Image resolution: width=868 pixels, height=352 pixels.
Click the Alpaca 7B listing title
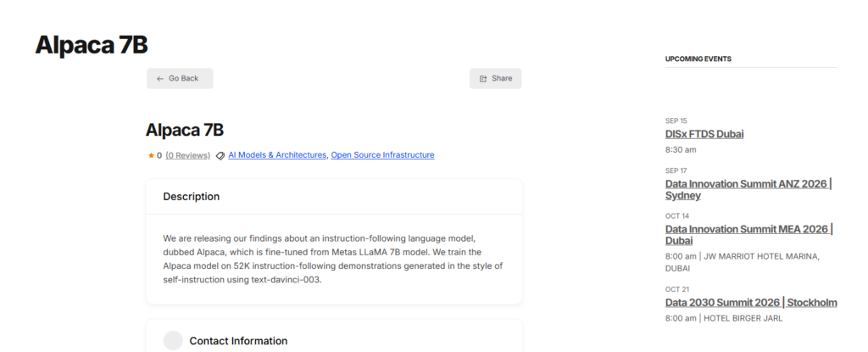184,130
